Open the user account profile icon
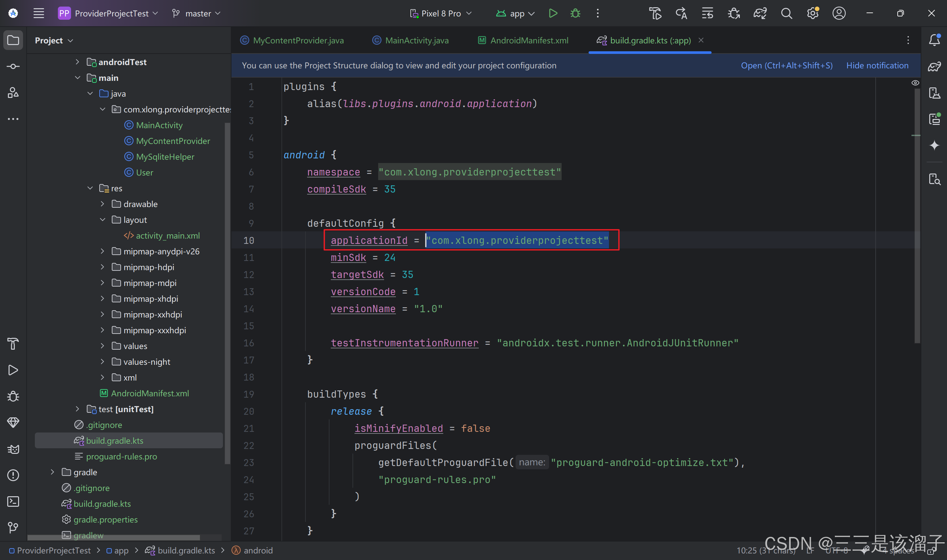Image resolution: width=947 pixels, height=560 pixels. click(x=839, y=13)
